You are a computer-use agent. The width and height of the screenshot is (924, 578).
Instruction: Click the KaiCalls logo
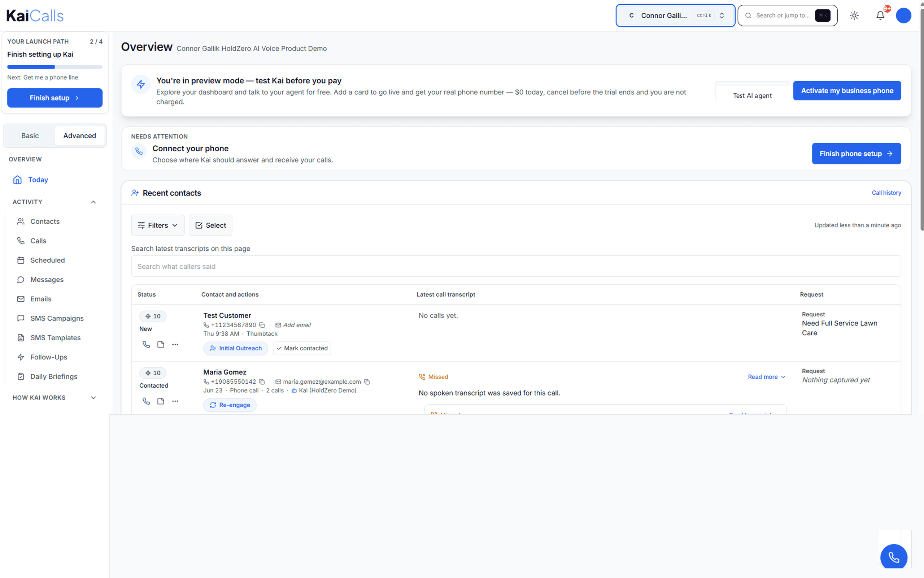[35, 16]
